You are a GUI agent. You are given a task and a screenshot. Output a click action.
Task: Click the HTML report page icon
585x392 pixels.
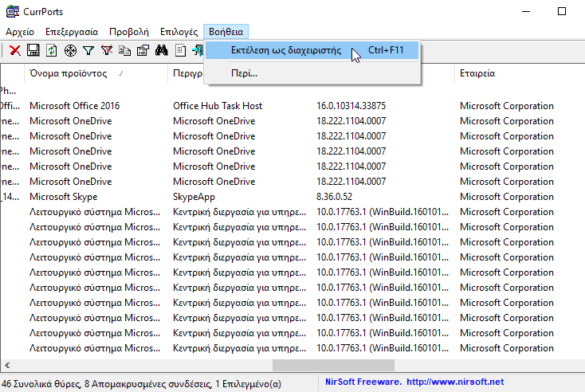pos(180,50)
